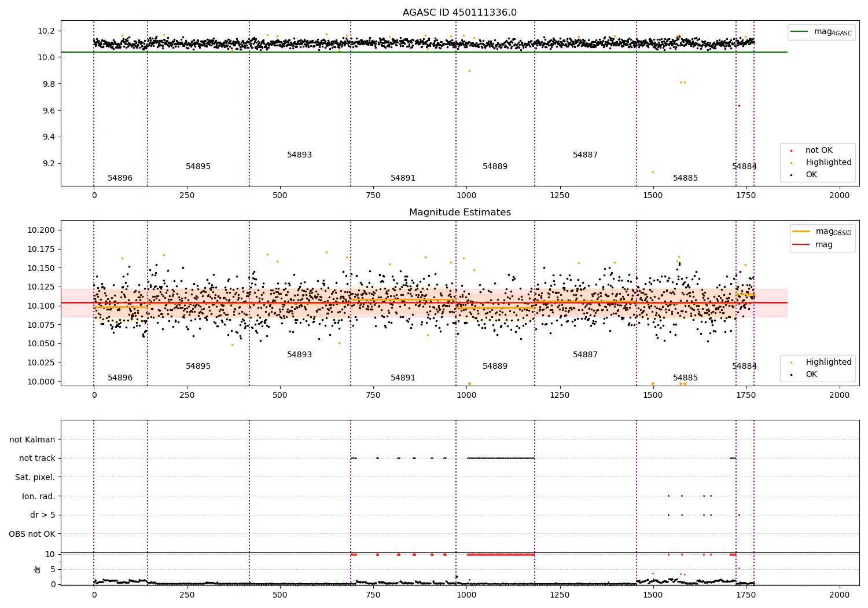Click y-axis tick 10.125 in the middle panel

point(41,287)
